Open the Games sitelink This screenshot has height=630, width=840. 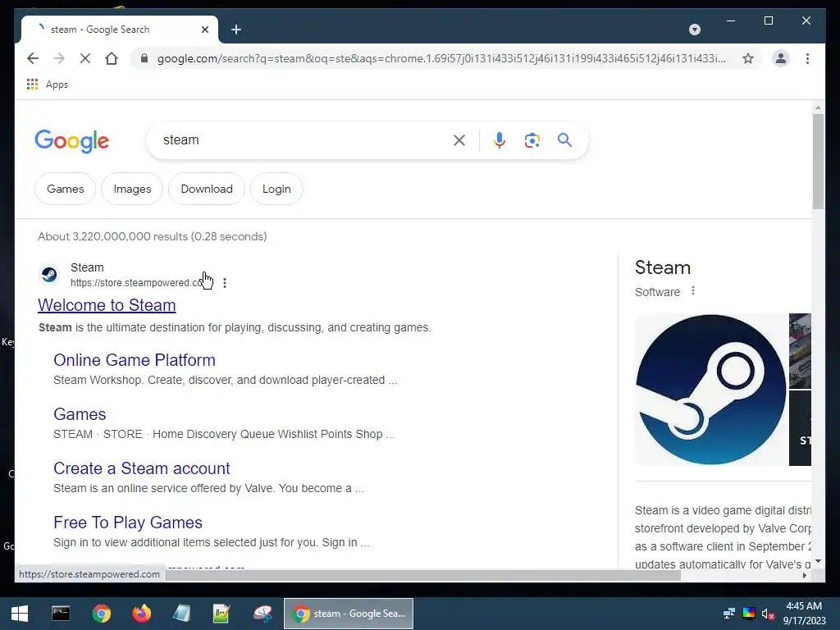[80, 414]
